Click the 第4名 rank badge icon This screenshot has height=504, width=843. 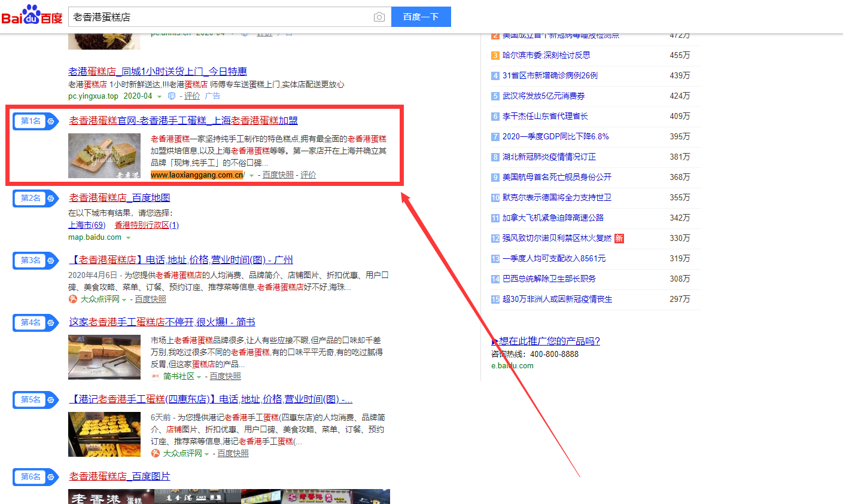pyautogui.click(x=36, y=322)
